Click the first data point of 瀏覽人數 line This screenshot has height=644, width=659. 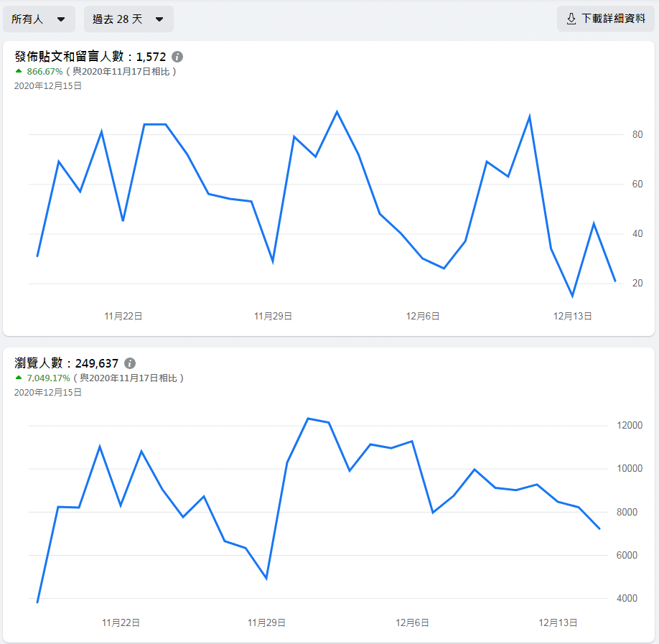click(37, 602)
